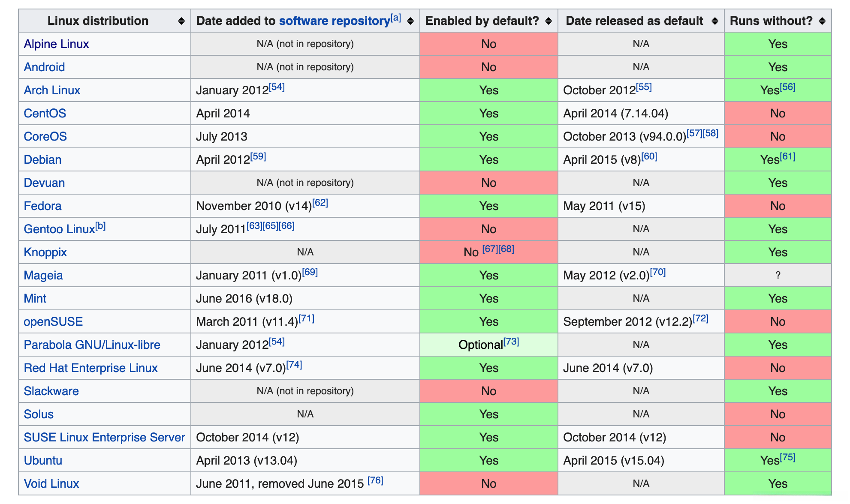Click the Red Hat Enterprise Linux link

[x=90, y=368]
